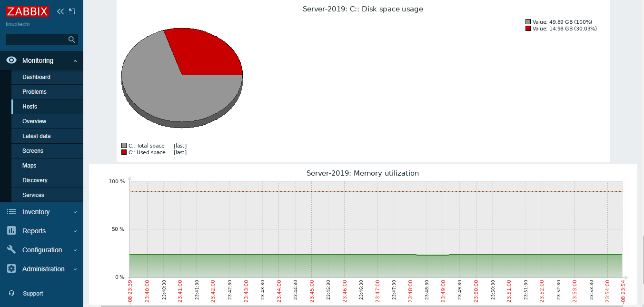This screenshot has width=644, height=307.
Task: Click the Administration gear icon
Action: point(11,269)
